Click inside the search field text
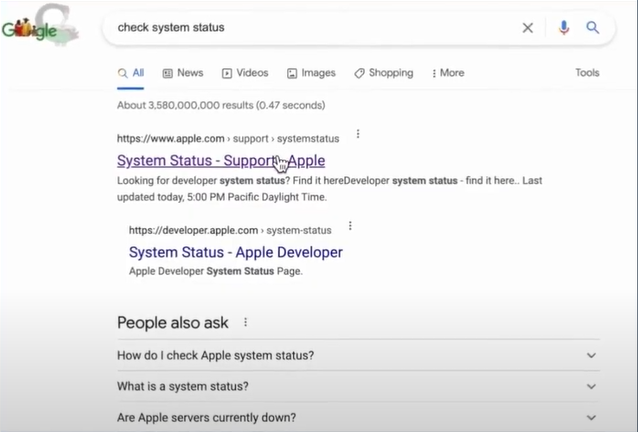This screenshot has height=432, width=638. tap(171, 27)
